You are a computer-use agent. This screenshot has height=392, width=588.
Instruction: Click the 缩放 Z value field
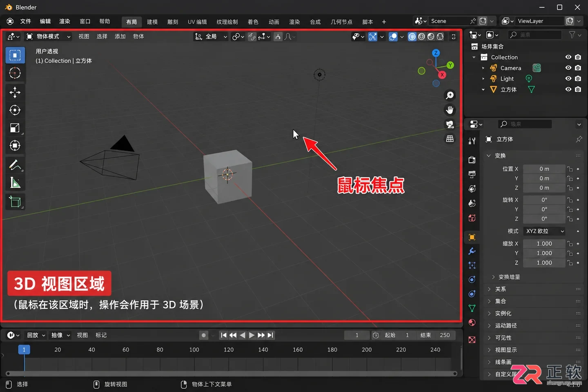pyautogui.click(x=544, y=263)
